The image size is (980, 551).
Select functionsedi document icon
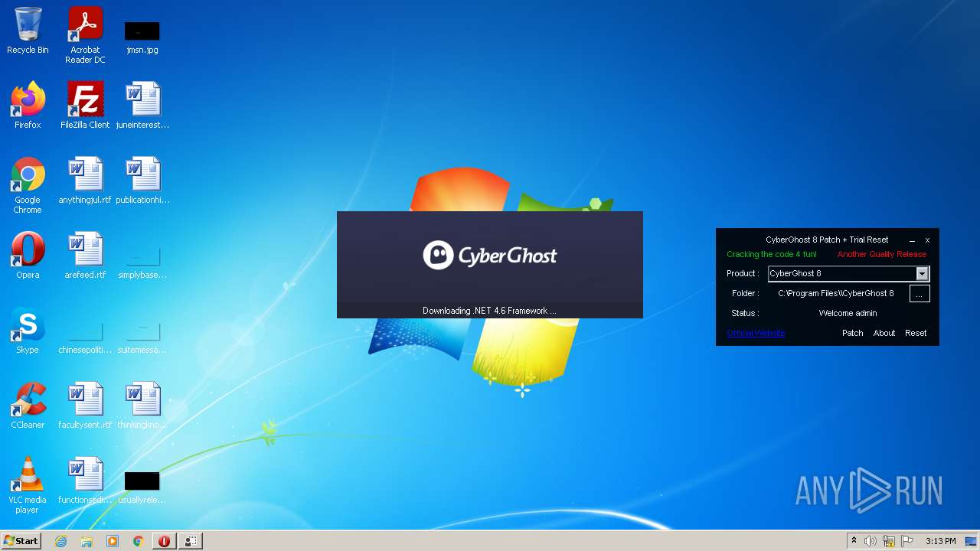[85, 481]
